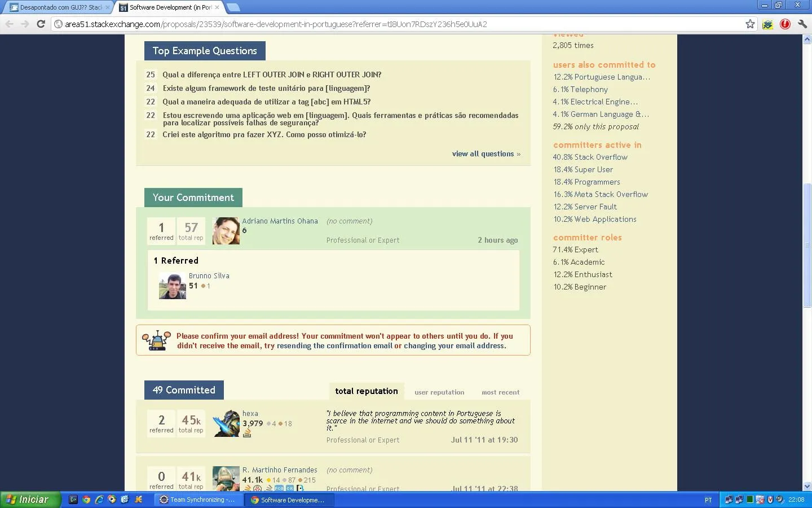The width and height of the screenshot is (812, 508).
Task: Click 'changing your email address' link
Action: pos(454,345)
